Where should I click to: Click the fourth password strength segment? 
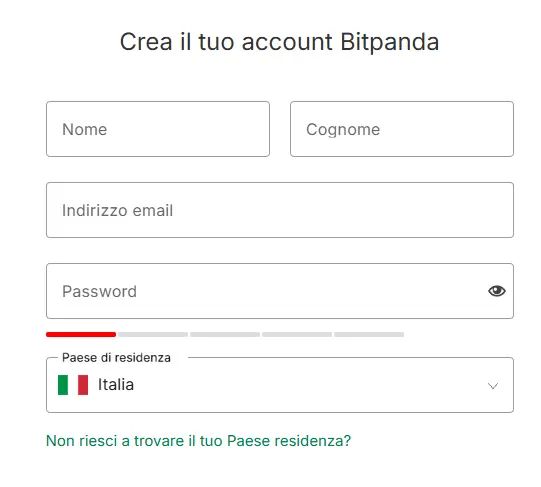point(297,334)
